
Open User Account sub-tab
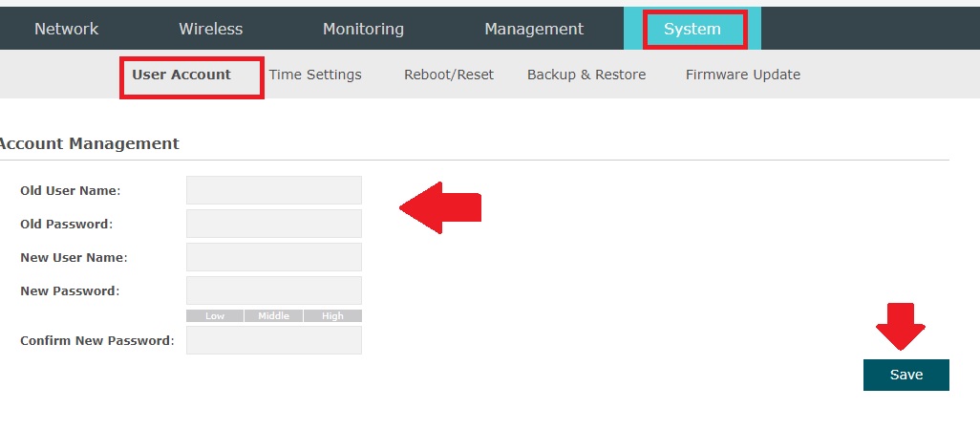coord(181,75)
